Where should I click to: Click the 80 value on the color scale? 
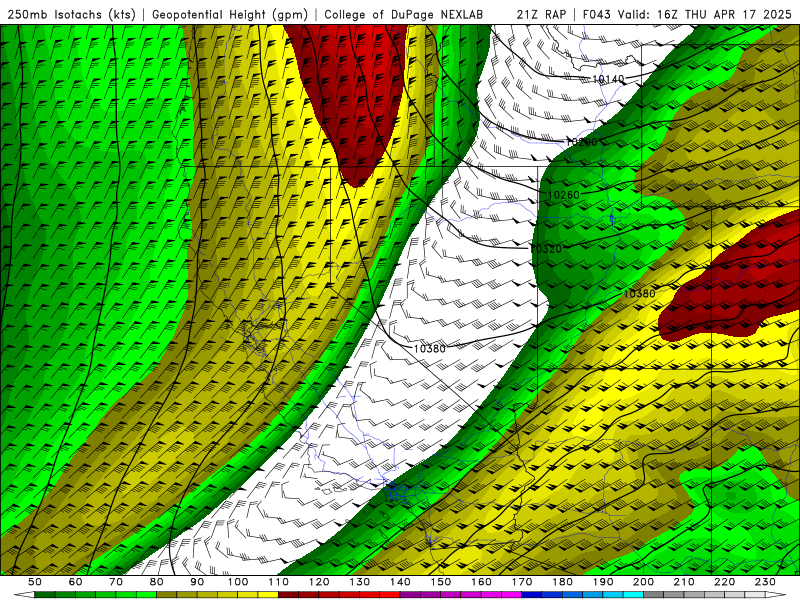(157, 582)
